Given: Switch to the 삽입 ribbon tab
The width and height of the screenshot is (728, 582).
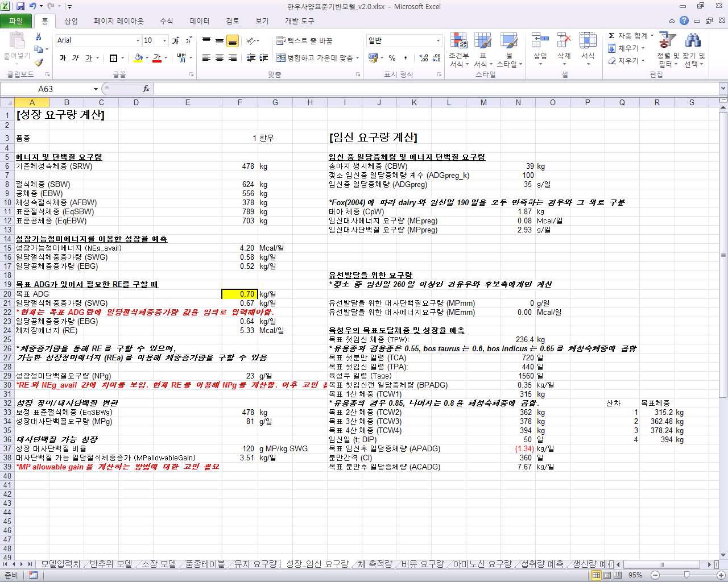Looking at the screenshot, I should coord(71,21).
